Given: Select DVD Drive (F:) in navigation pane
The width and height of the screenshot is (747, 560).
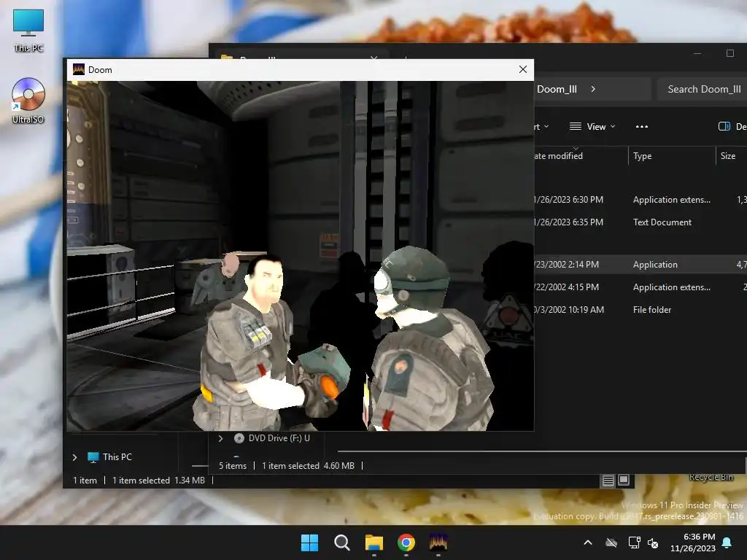Looking at the screenshot, I should [x=272, y=438].
